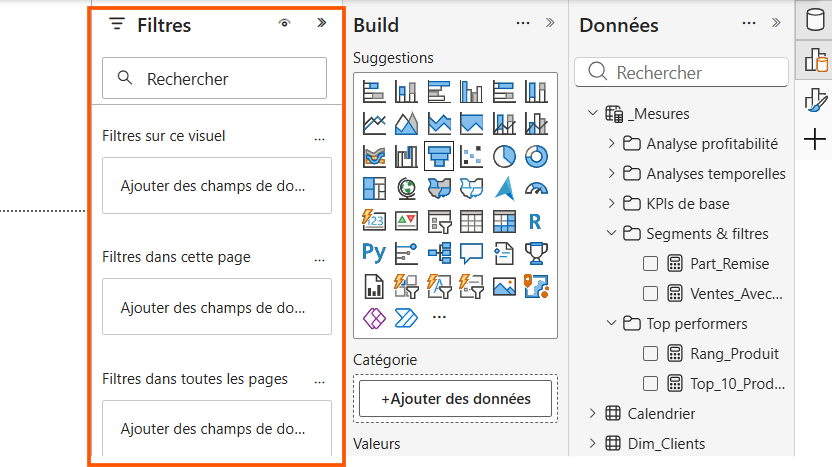Select the trophy metrics visual
The width and height of the screenshot is (832, 467).
[x=536, y=253]
